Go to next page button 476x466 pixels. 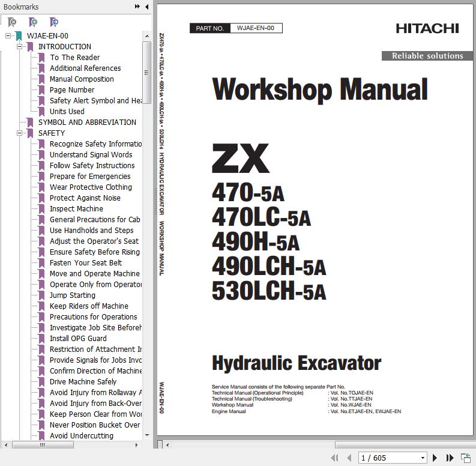(435, 458)
